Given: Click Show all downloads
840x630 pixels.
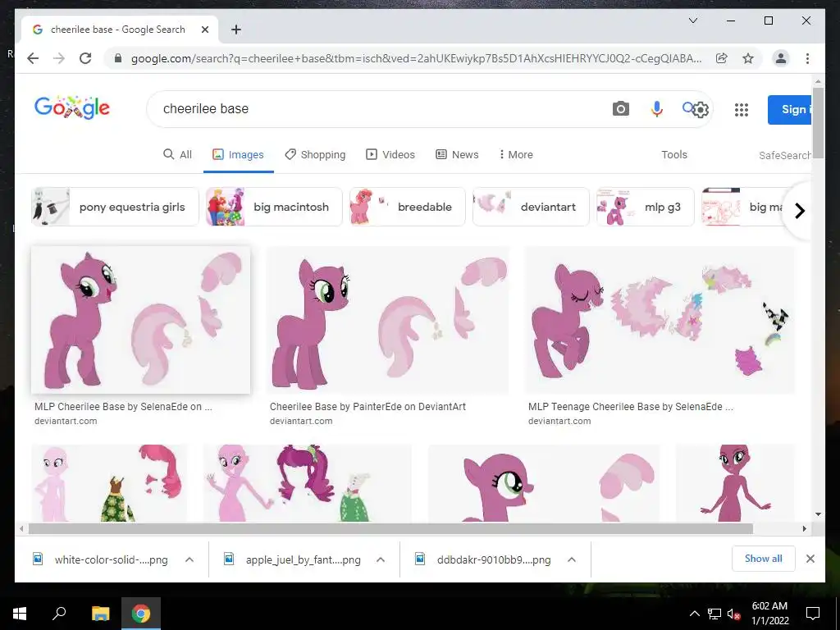Looking at the screenshot, I should [764, 559].
